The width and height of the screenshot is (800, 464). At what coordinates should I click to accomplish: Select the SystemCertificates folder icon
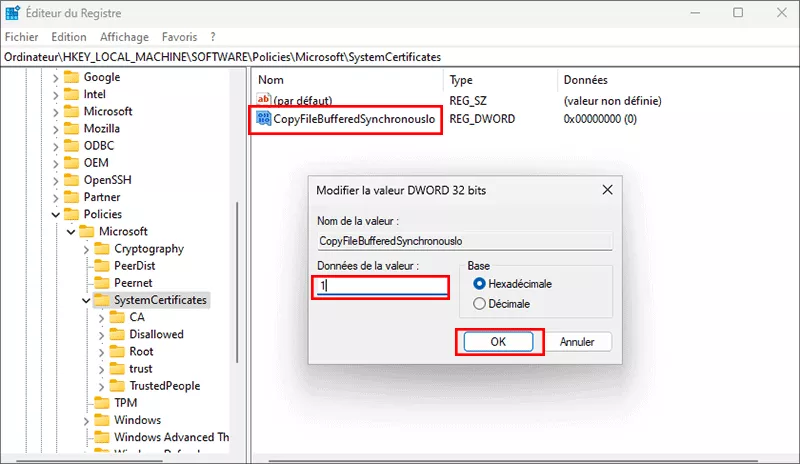coord(102,300)
